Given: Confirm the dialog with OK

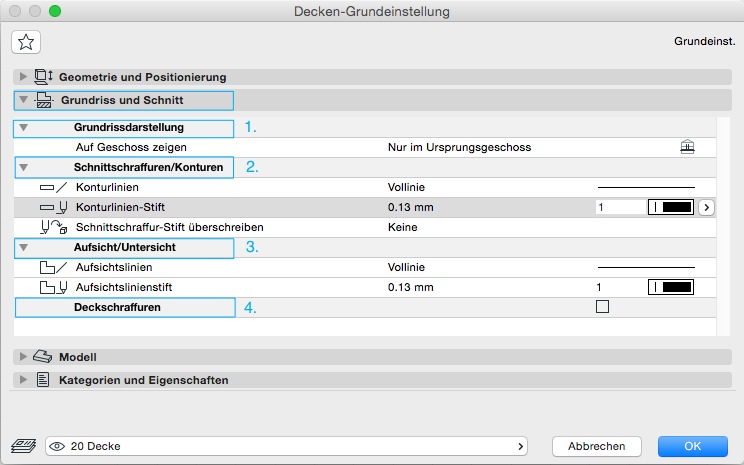Looking at the screenshot, I should pos(692,446).
